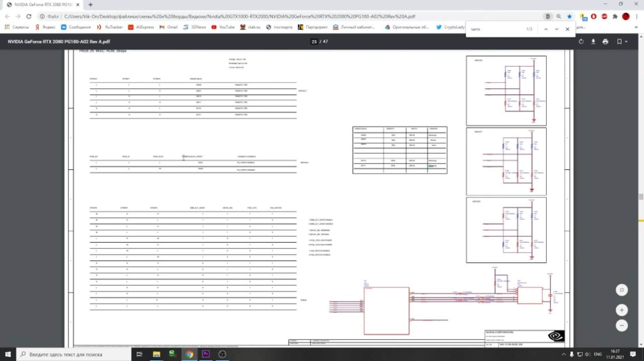Go to next find result
Image resolution: width=644 pixels, height=361 pixels.
(x=556, y=29)
